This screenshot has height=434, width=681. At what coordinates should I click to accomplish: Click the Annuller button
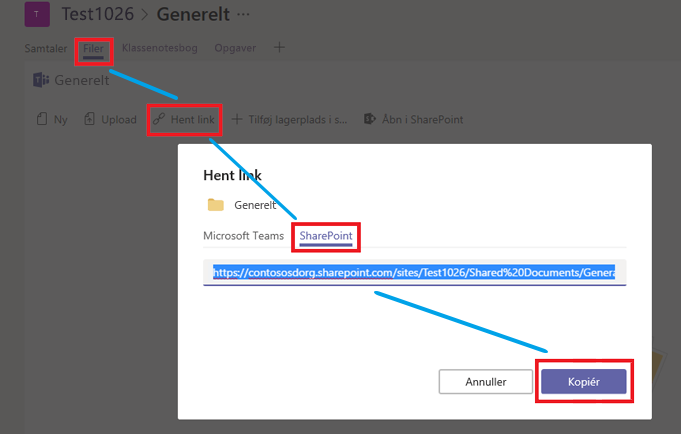pyautogui.click(x=486, y=381)
